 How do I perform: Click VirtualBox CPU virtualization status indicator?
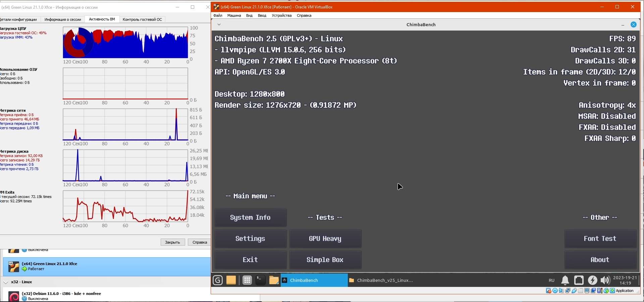pyautogui.click(x=599, y=291)
